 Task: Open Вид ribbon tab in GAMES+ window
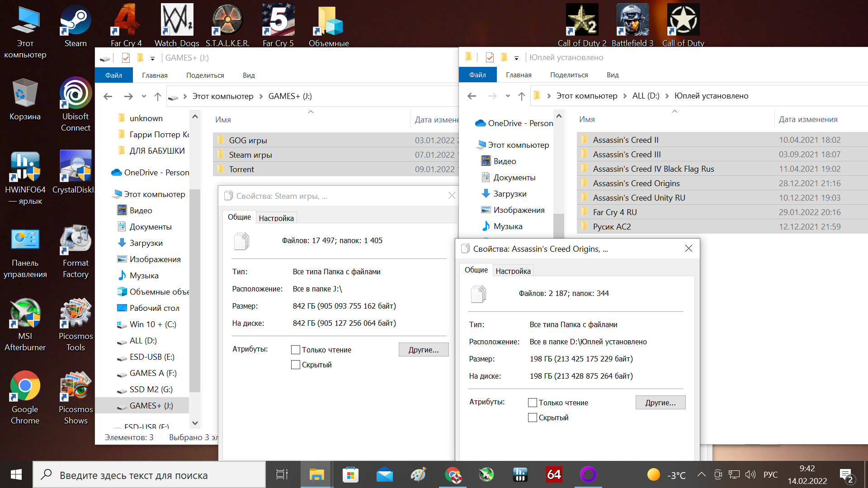(249, 75)
